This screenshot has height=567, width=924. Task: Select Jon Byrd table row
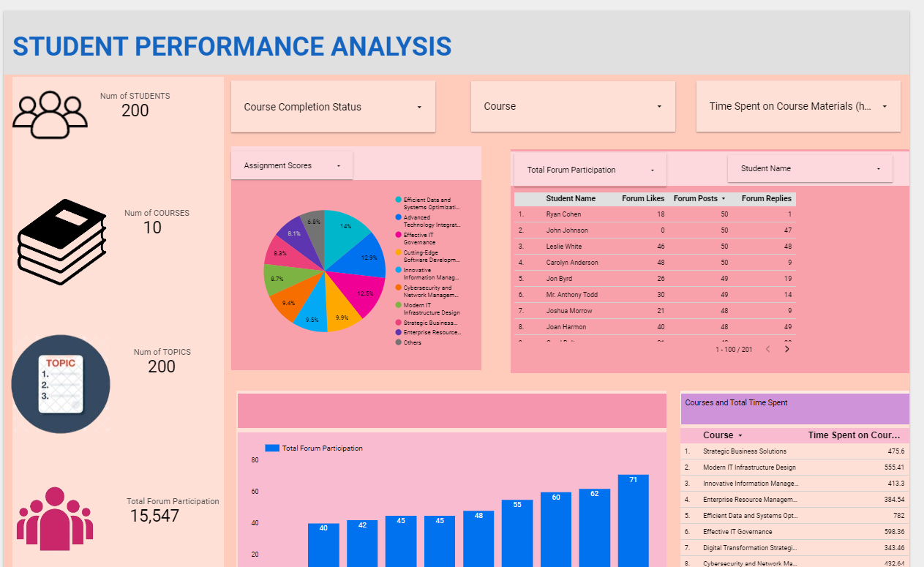coord(655,279)
